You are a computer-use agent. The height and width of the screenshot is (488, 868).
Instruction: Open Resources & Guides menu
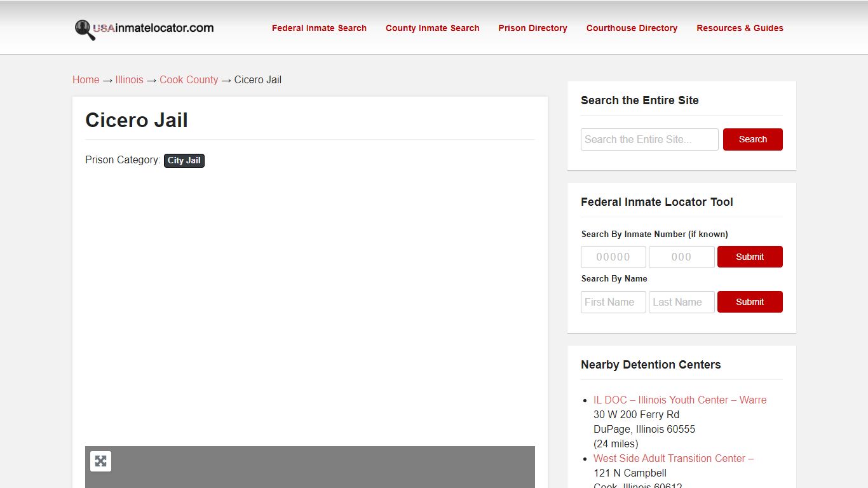[740, 28]
